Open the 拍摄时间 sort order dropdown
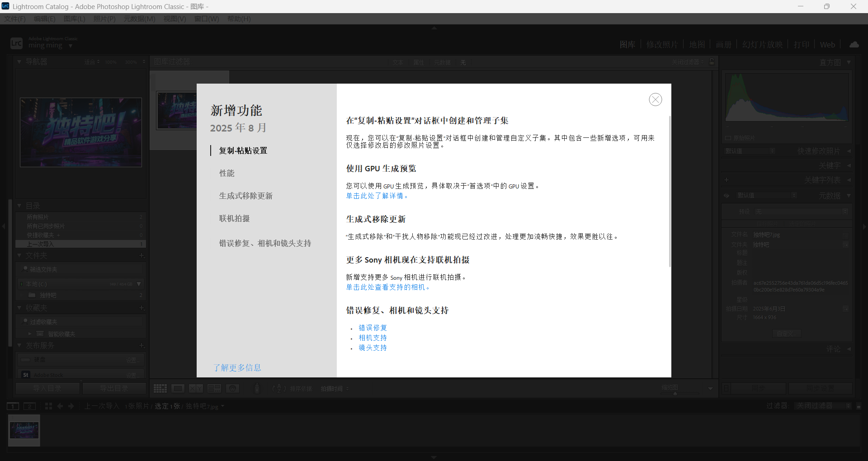The width and height of the screenshot is (868, 461). pyautogui.click(x=335, y=389)
